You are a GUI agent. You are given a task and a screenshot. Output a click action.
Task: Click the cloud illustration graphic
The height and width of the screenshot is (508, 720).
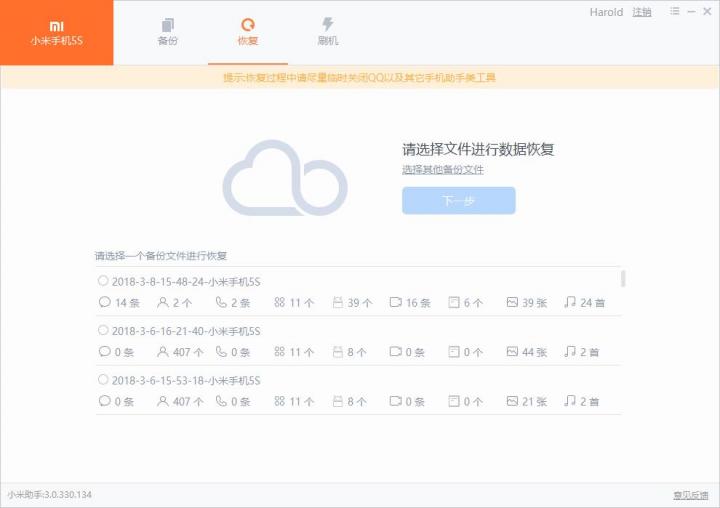(x=285, y=178)
